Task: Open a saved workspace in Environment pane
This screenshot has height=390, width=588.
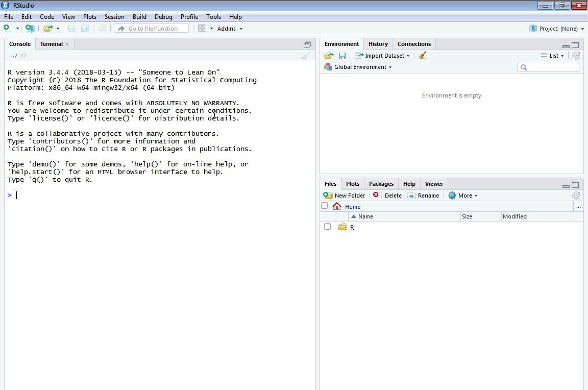Action: click(328, 55)
